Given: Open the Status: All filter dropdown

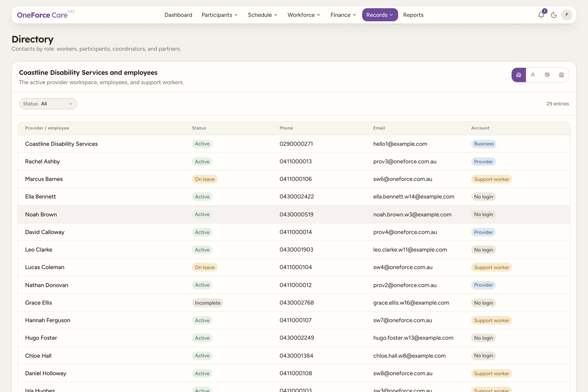Looking at the screenshot, I should click(x=48, y=104).
